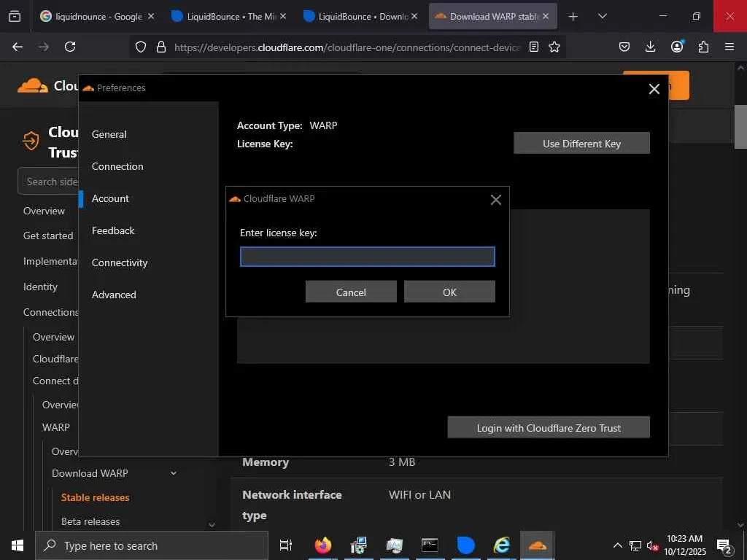Open Connectivity preferences section
Viewport: 747px width, 560px height.
click(120, 262)
